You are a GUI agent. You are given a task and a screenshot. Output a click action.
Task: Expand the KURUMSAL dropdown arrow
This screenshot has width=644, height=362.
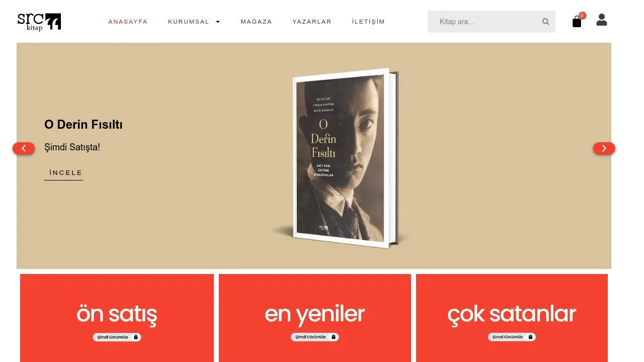coord(218,22)
